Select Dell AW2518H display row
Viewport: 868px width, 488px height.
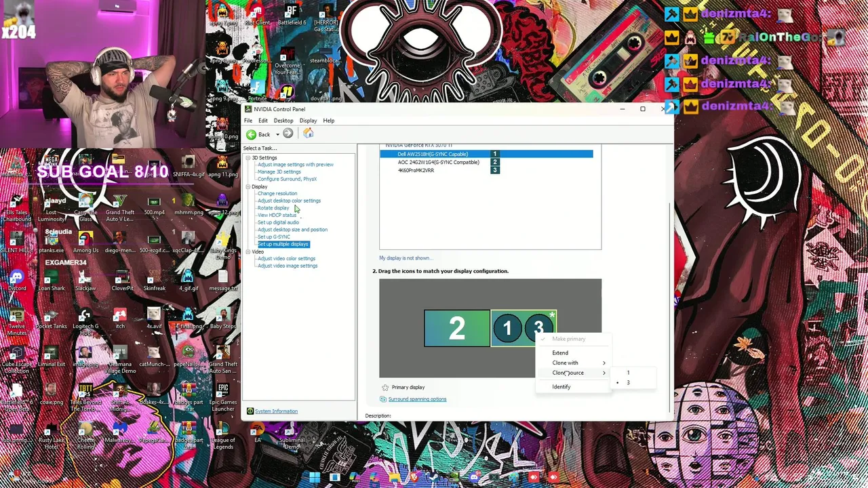(x=486, y=155)
